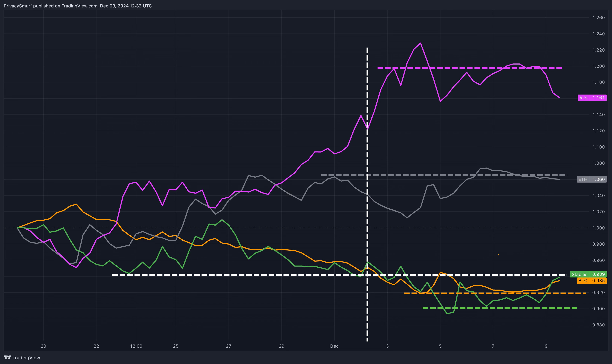Select the white dashed vertical line
612x364 pixels.
tap(367, 194)
